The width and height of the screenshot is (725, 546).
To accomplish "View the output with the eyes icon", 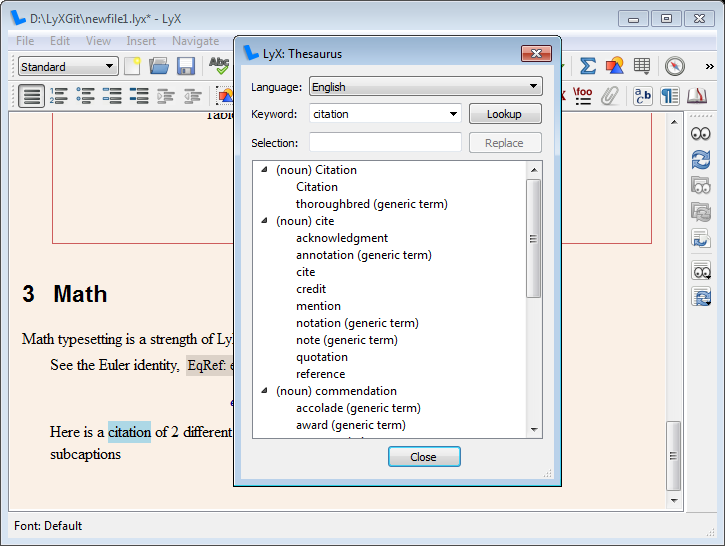I will click(x=700, y=134).
